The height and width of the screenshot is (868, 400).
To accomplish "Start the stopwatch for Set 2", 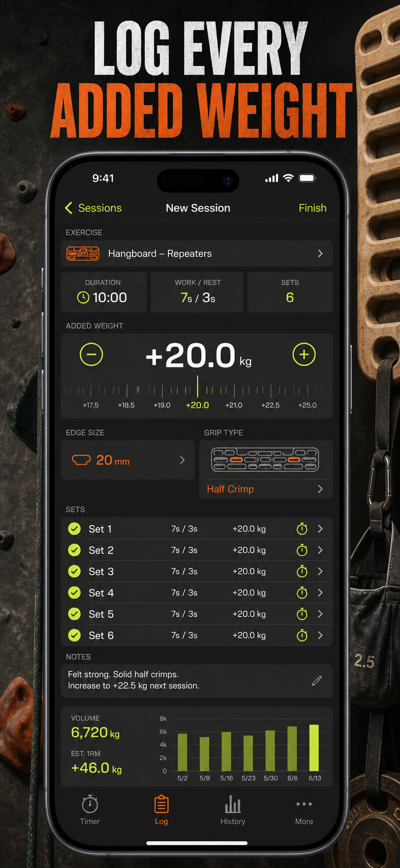I will pyautogui.click(x=302, y=550).
